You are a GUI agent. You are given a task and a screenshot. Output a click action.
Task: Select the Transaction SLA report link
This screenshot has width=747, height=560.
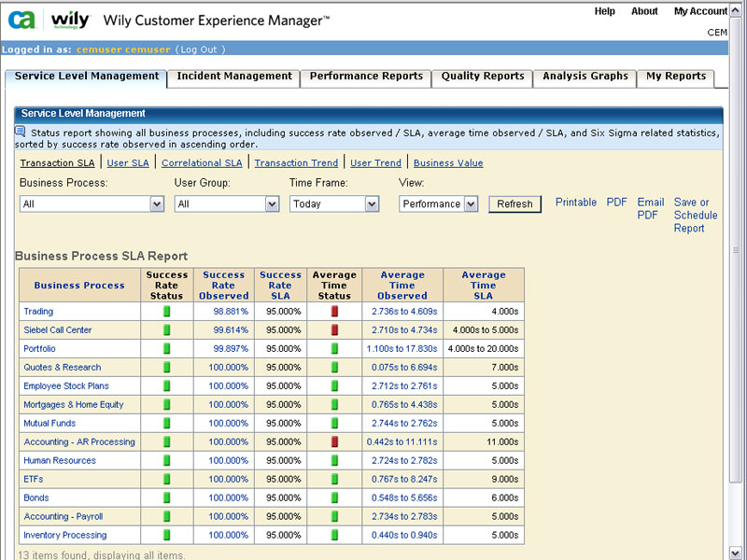pyautogui.click(x=57, y=162)
